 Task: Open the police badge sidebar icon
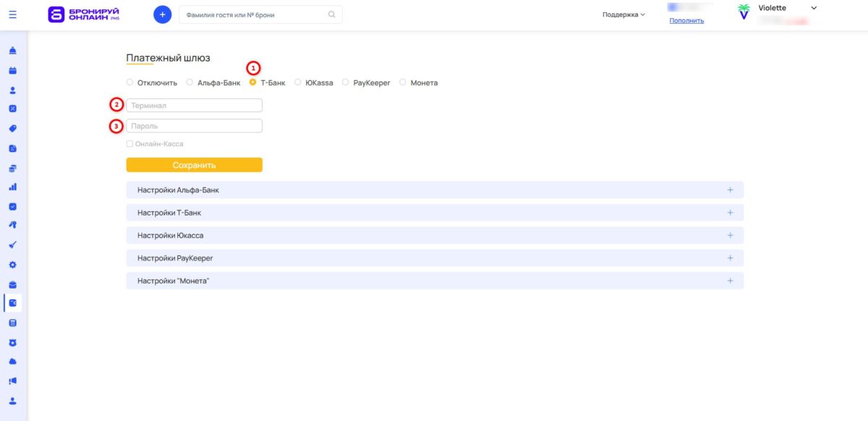(12, 342)
